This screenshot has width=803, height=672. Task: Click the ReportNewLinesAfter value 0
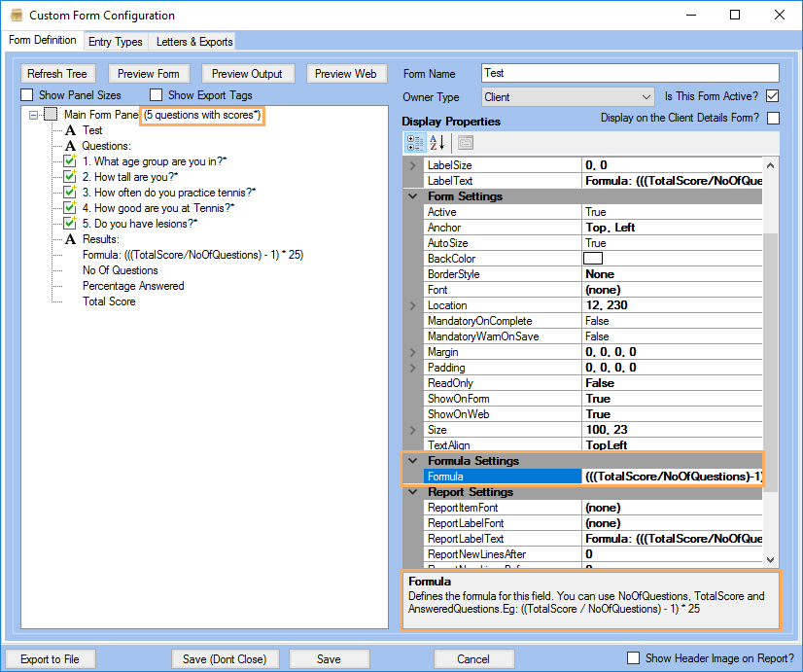673,554
